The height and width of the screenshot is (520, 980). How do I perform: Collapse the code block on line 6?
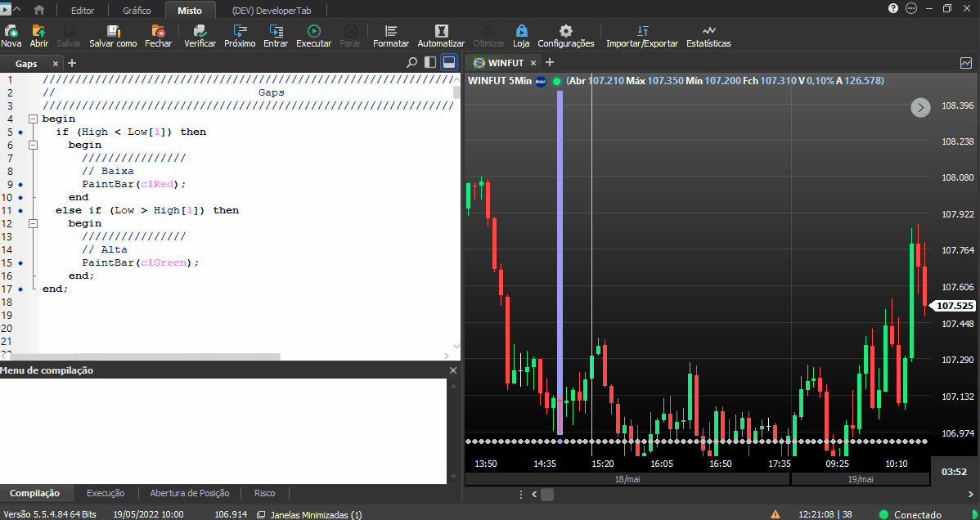click(33, 145)
